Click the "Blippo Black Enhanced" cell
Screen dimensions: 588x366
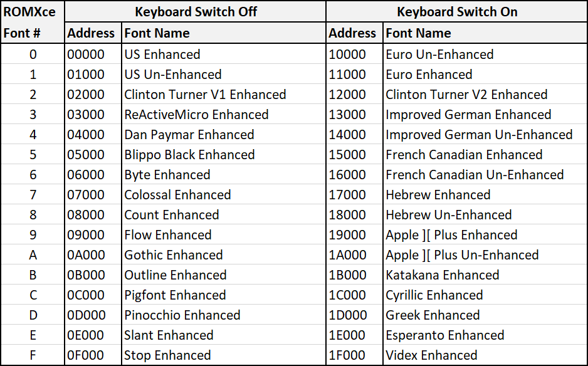189,155
